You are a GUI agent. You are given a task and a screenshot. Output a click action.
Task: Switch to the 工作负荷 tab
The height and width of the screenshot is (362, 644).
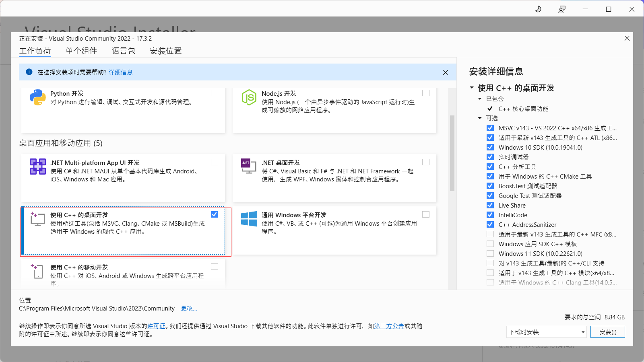coord(35,51)
